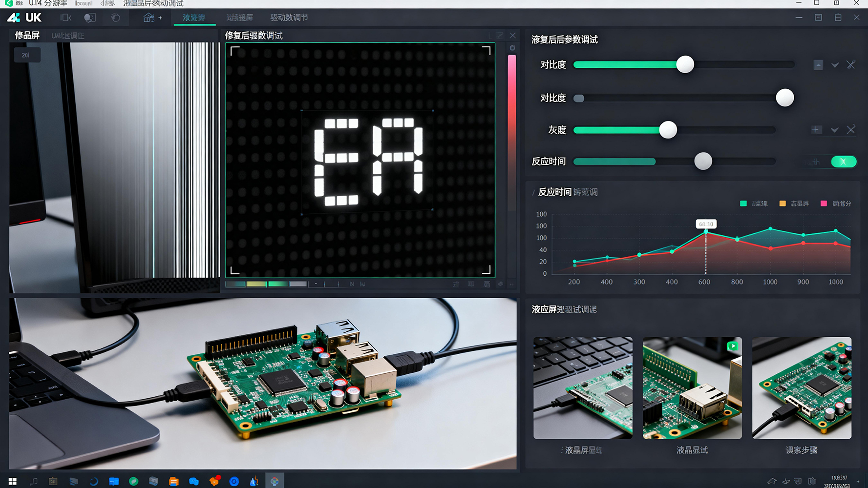Click the small icon above the pink level bar
The height and width of the screenshot is (488, 868).
512,48
